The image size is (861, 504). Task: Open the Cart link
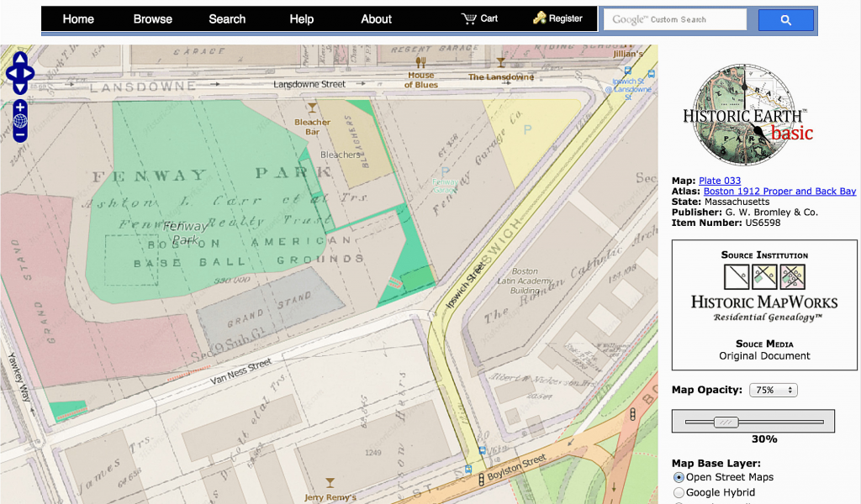click(x=489, y=18)
